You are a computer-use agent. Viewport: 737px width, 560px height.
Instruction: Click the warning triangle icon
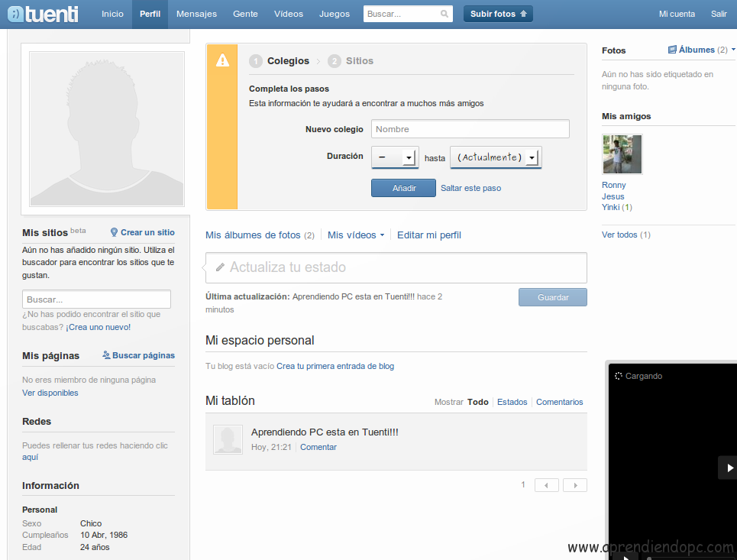coord(222,60)
